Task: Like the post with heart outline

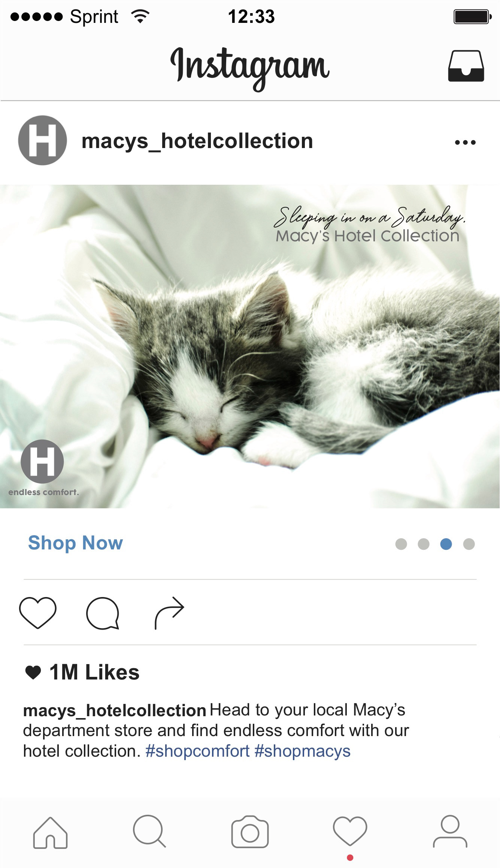Action: pos(38,612)
